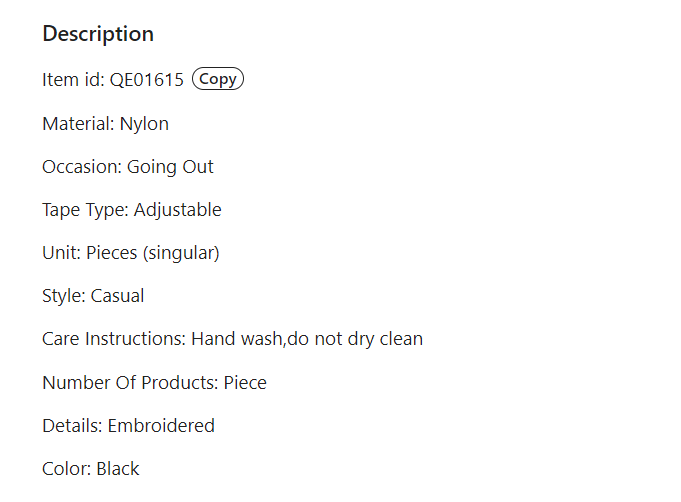Click the item id value QE01615

(147, 80)
